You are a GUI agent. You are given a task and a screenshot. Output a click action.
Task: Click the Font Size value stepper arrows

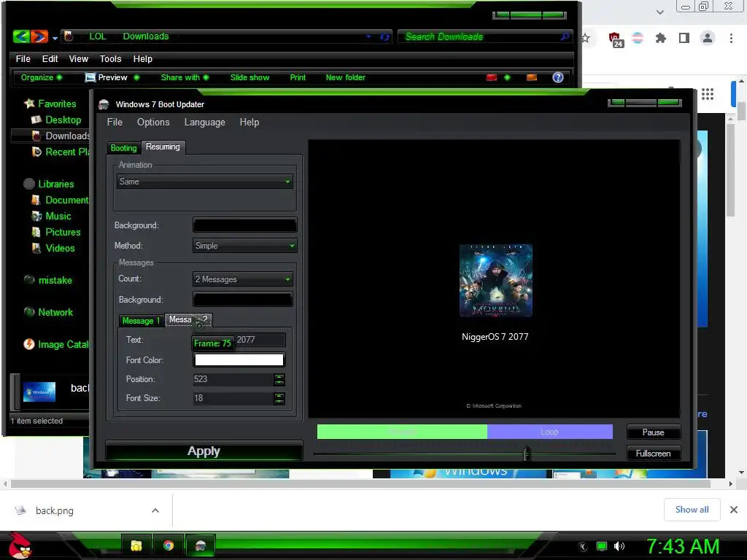coord(279,398)
